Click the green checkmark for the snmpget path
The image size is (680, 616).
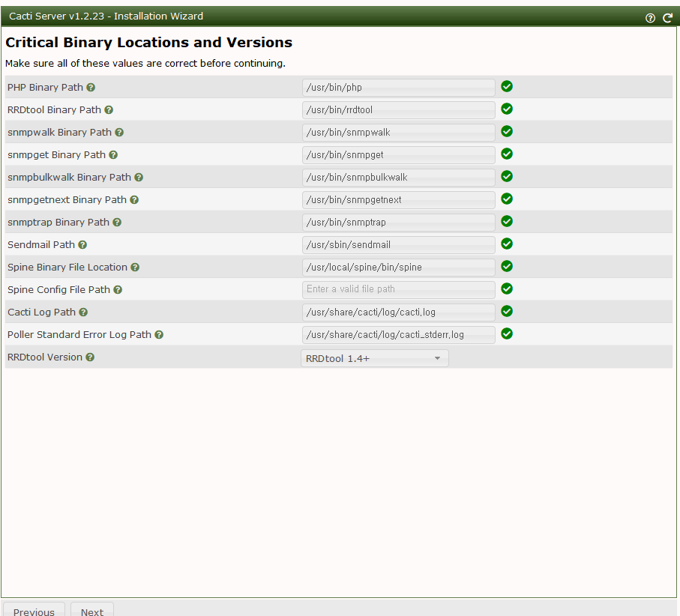point(507,154)
